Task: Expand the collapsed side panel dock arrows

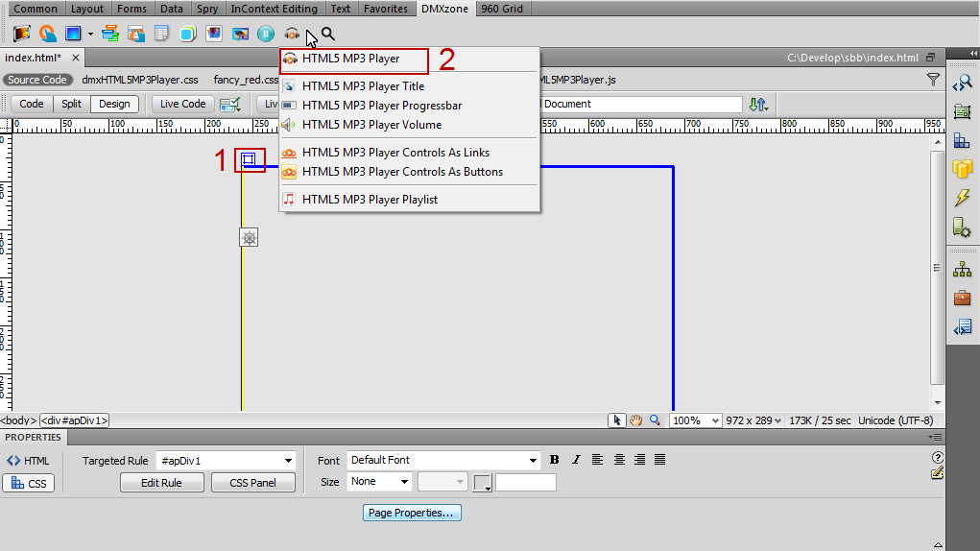Action: pos(973,54)
